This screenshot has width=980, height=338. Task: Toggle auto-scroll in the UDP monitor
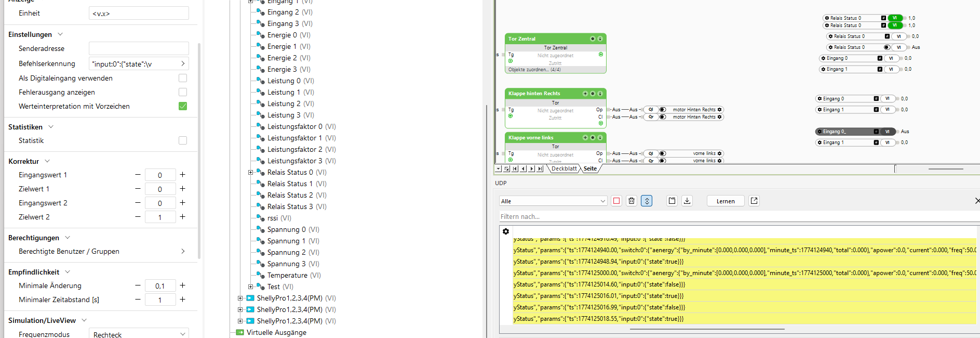(x=647, y=201)
